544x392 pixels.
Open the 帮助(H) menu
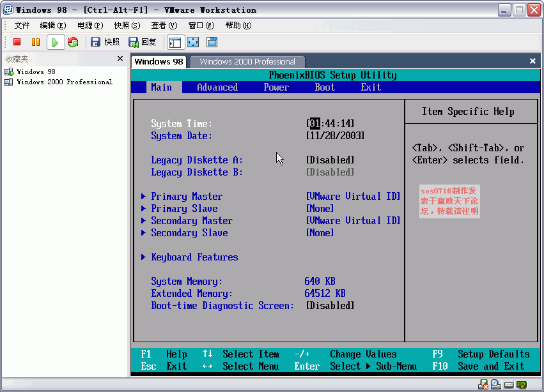238,26
